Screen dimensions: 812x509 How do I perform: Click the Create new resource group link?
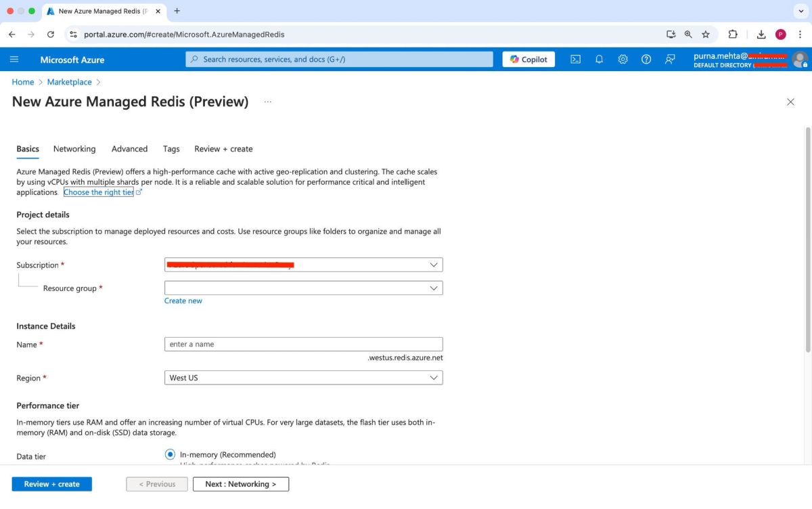click(x=183, y=301)
